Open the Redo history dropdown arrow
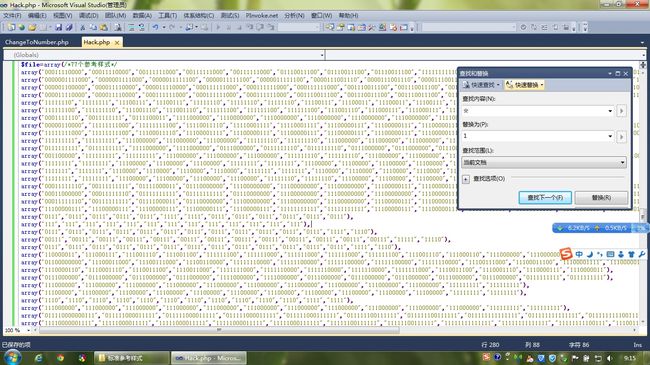Viewport: 650px width, 365px height. (x=180, y=27)
